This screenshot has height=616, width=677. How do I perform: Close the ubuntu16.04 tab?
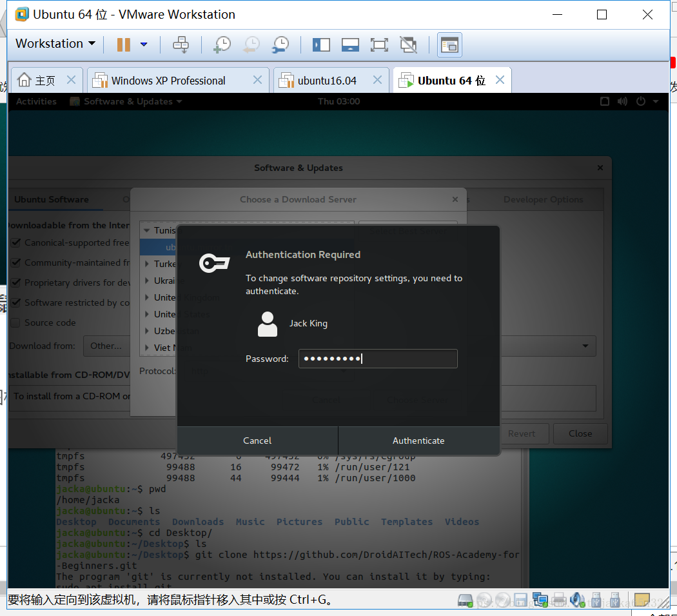(377, 80)
